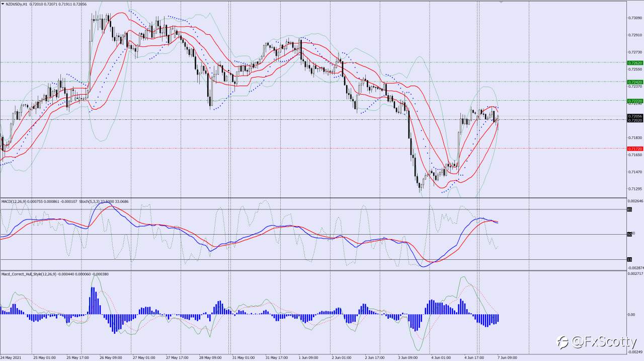
Task: Click the 26 May 09:00 time label
Action: (111, 358)
